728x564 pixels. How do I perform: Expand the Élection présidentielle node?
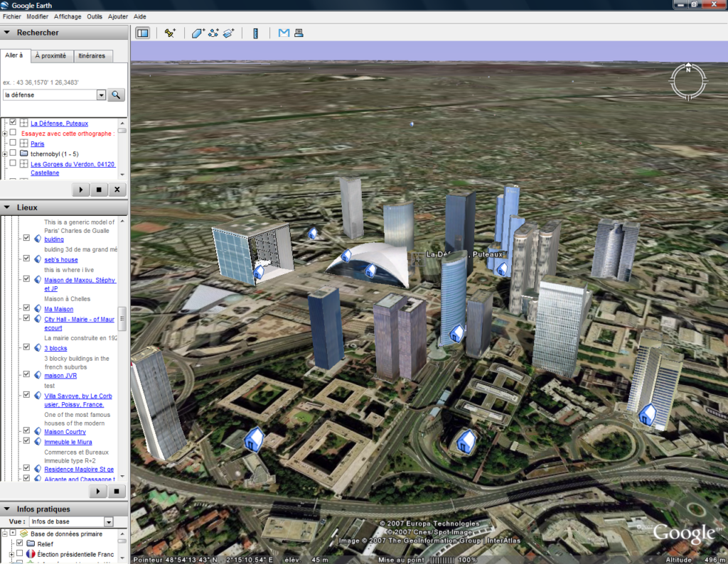[x=11, y=554]
